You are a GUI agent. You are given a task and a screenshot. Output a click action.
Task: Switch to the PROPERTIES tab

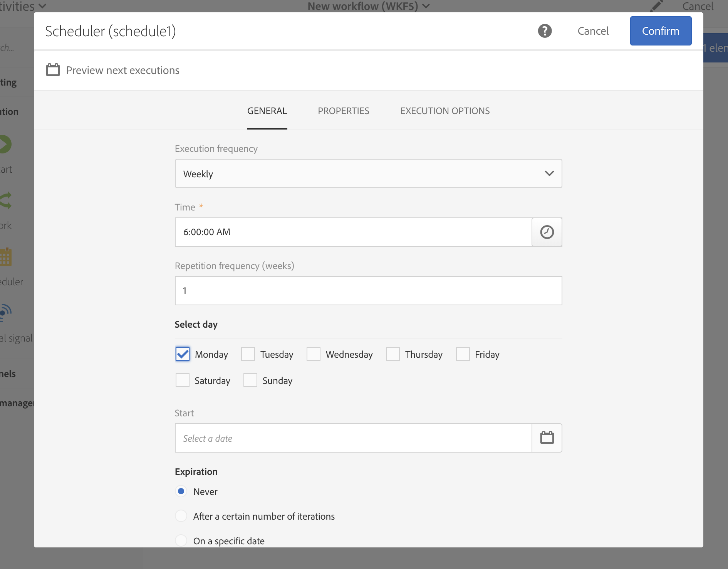pos(344,111)
